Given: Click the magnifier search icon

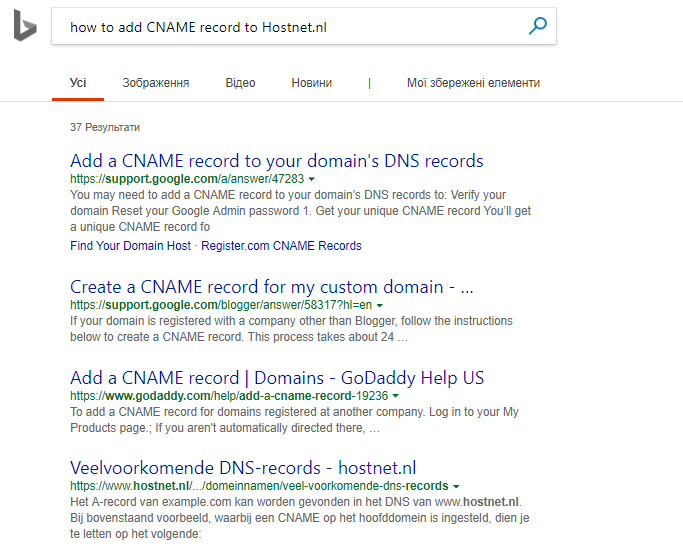Looking at the screenshot, I should point(538,26).
